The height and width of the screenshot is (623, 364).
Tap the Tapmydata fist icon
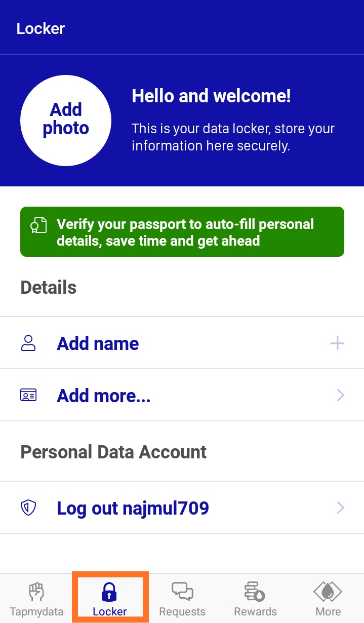[x=36, y=592]
